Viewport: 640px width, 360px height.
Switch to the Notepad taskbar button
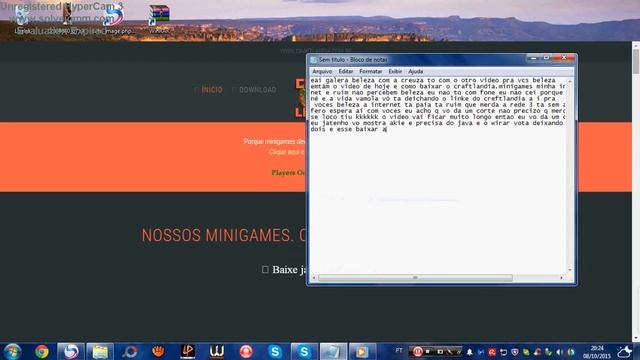point(333,351)
